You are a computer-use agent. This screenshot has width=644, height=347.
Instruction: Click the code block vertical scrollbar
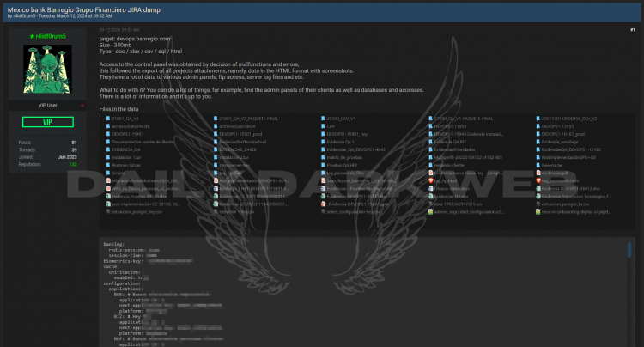click(x=629, y=250)
